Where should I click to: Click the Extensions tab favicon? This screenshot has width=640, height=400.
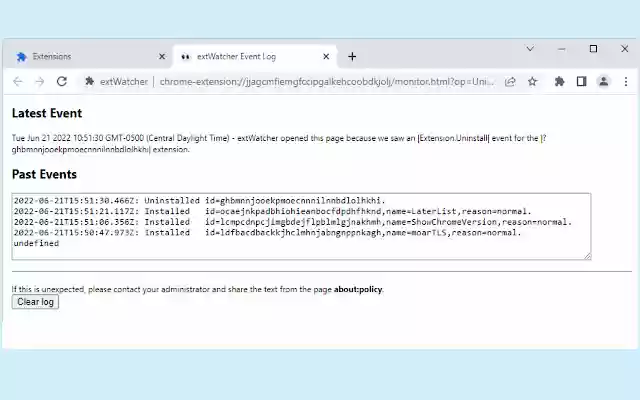coord(21,56)
